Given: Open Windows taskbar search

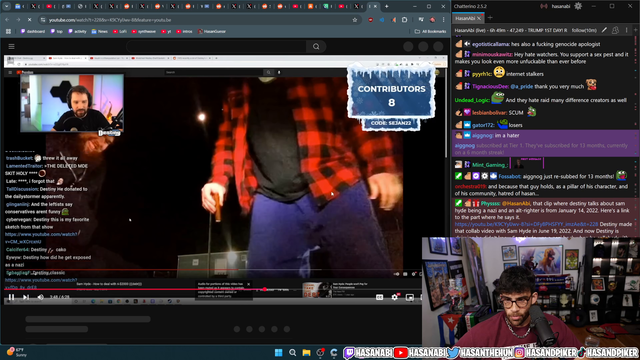Looking at the screenshot, I should click(x=293, y=353).
